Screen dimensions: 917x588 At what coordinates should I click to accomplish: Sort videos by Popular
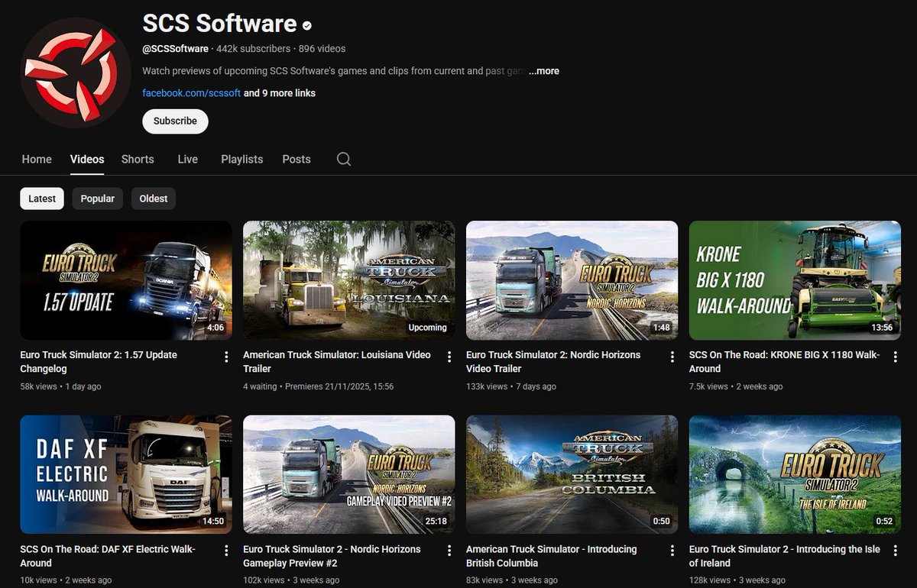(98, 199)
